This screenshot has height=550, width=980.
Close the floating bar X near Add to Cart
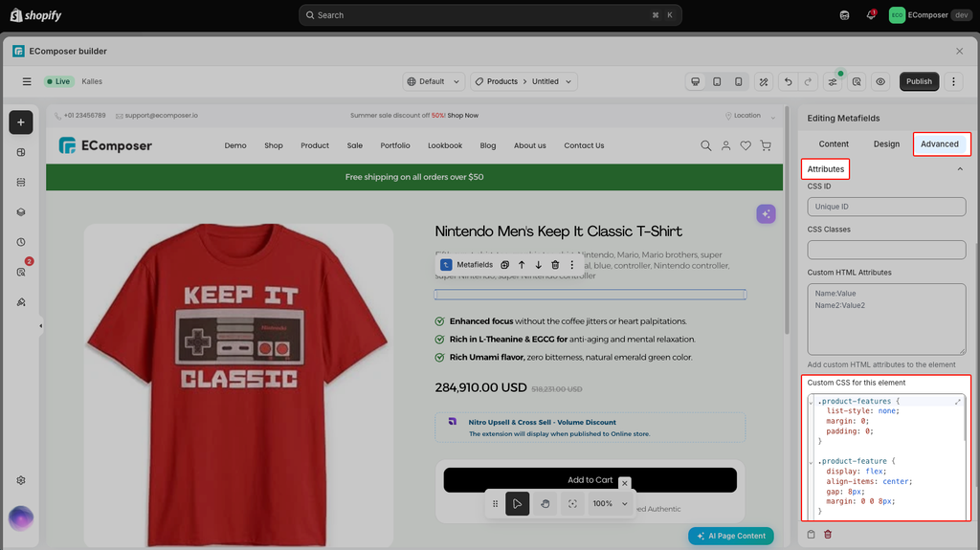point(624,483)
